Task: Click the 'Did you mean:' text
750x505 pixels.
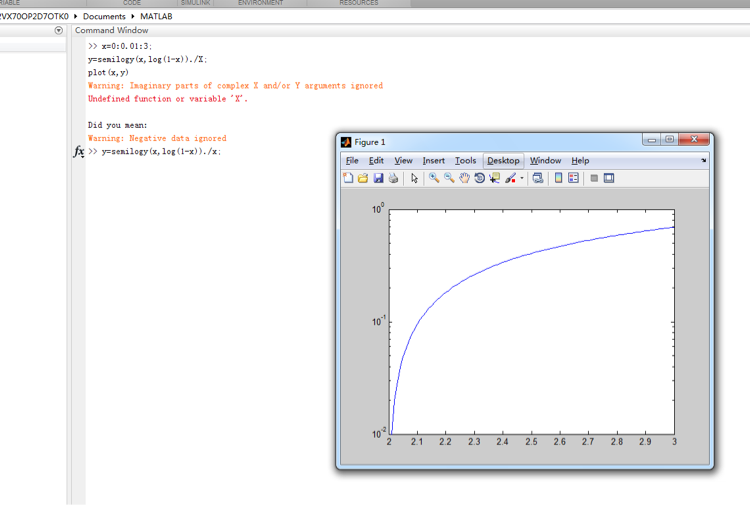Action: pyautogui.click(x=118, y=125)
